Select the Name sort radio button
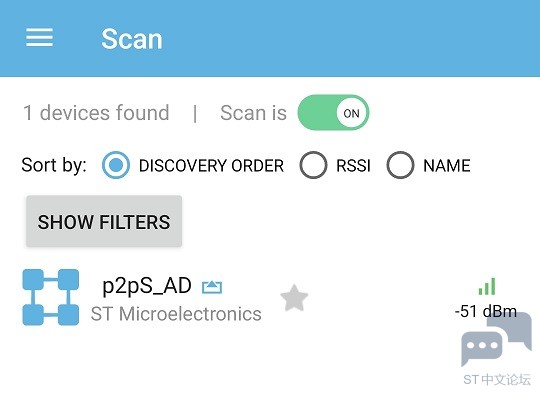 (x=400, y=165)
